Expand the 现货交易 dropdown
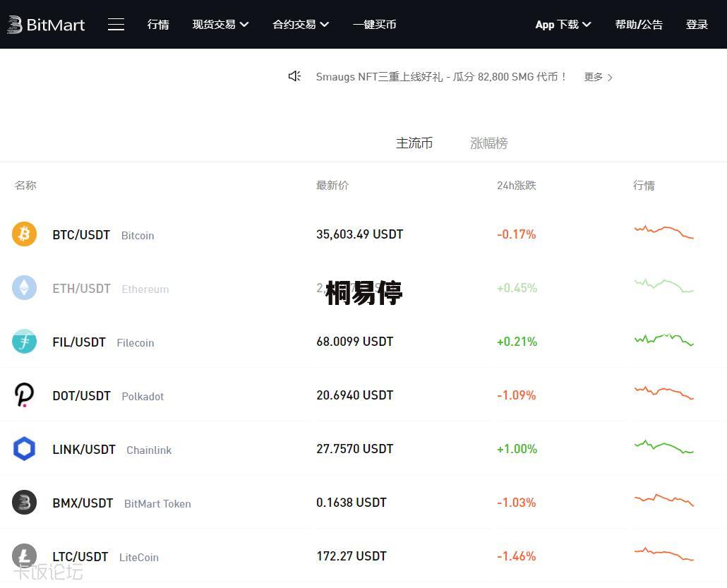Viewport: 727px width, 588px height. tap(220, 25)
